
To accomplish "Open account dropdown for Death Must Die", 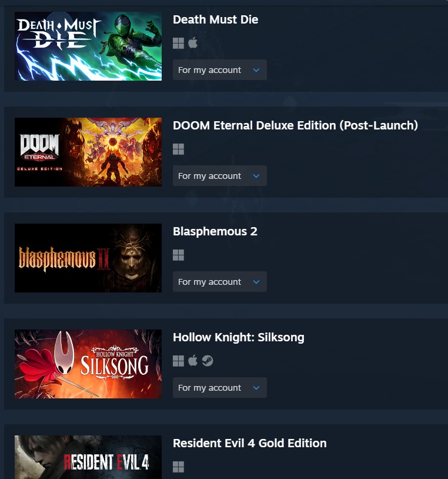I will 220,70.
